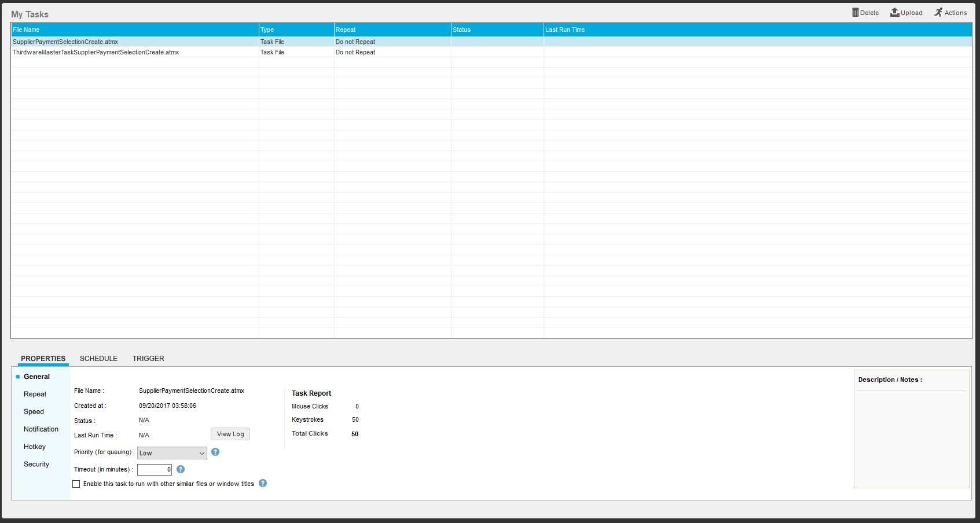Open Hotkey properties section

35,447
